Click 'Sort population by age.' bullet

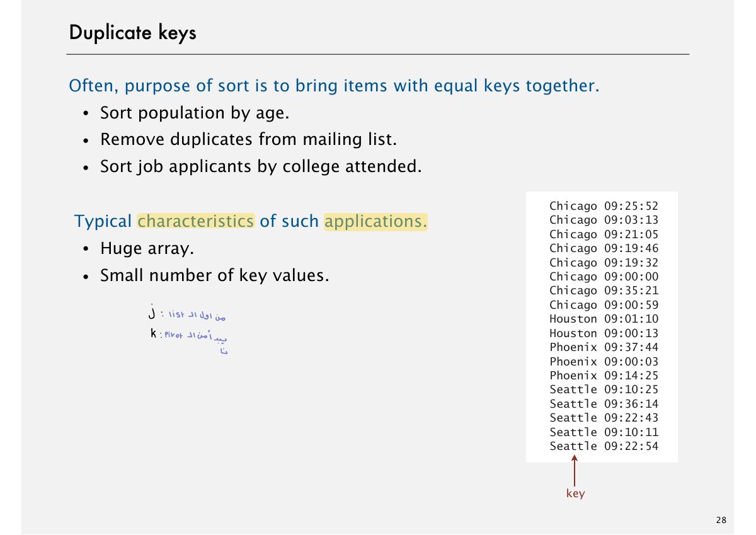(195, 113)
